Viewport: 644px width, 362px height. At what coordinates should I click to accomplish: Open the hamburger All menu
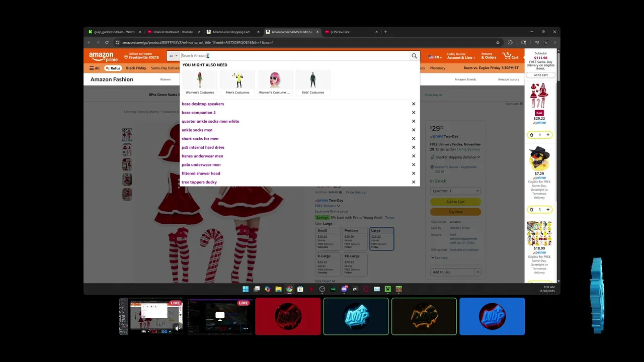[95, 68]
